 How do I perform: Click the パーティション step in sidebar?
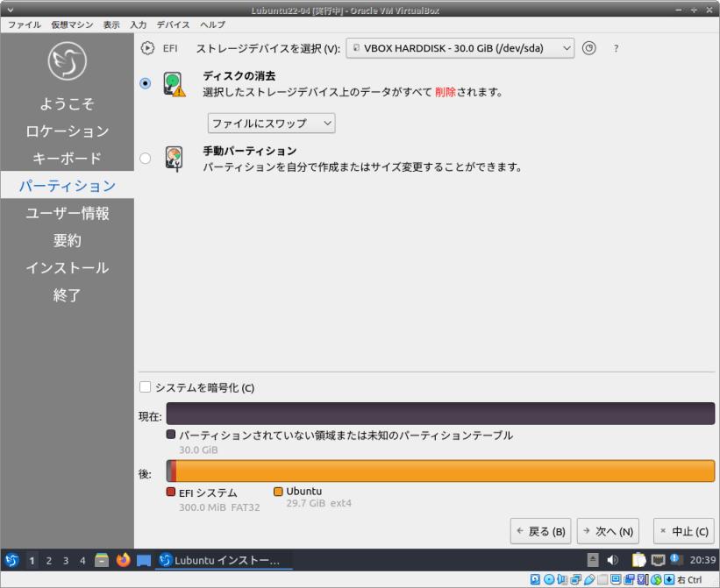tap(67, 185)
